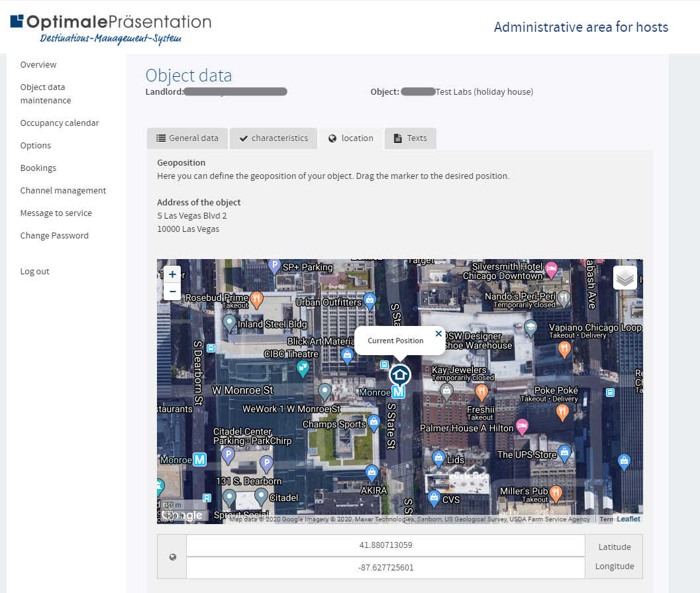Open Object data maintenance
700x593 pixels.
(46, 94)
